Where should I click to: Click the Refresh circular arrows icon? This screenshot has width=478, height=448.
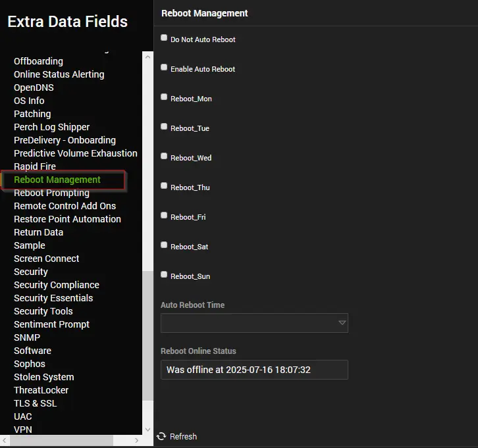click(x=161, y=436)
